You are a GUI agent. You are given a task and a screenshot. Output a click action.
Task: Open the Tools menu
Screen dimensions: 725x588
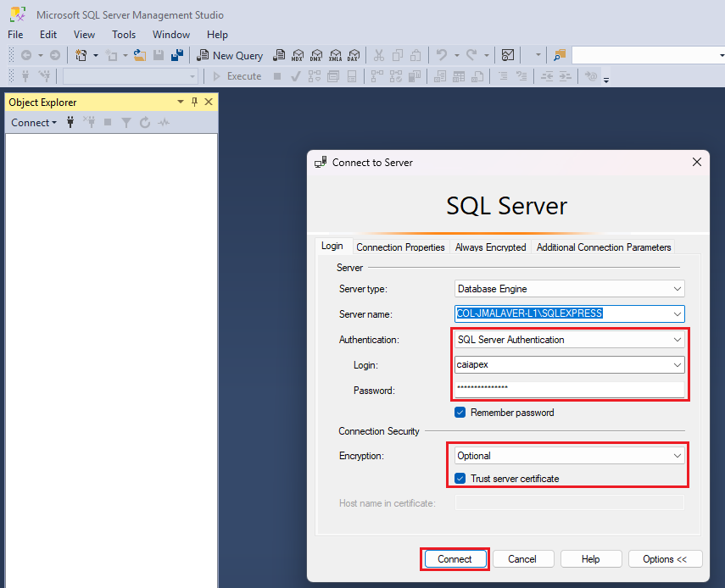pyautogui.click(x=124, y=35)
